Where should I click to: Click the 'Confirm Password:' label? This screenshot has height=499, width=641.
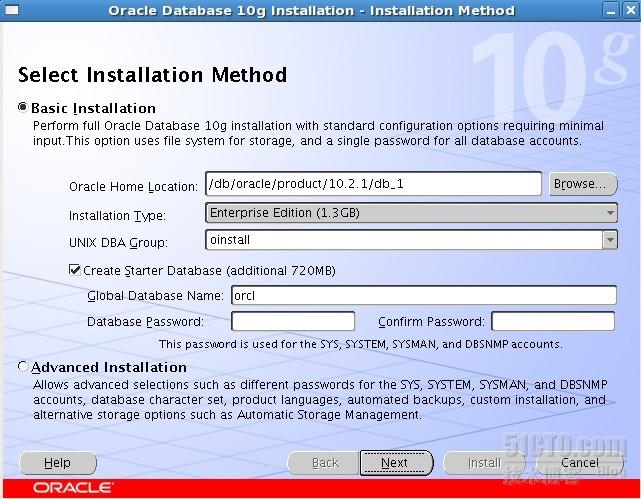click(x=431, y=322)
